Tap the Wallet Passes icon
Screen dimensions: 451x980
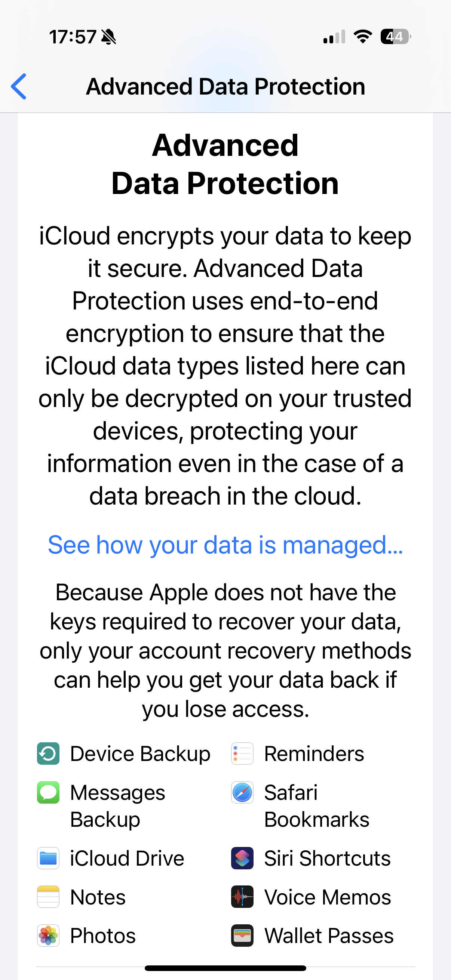coord(242,936)
